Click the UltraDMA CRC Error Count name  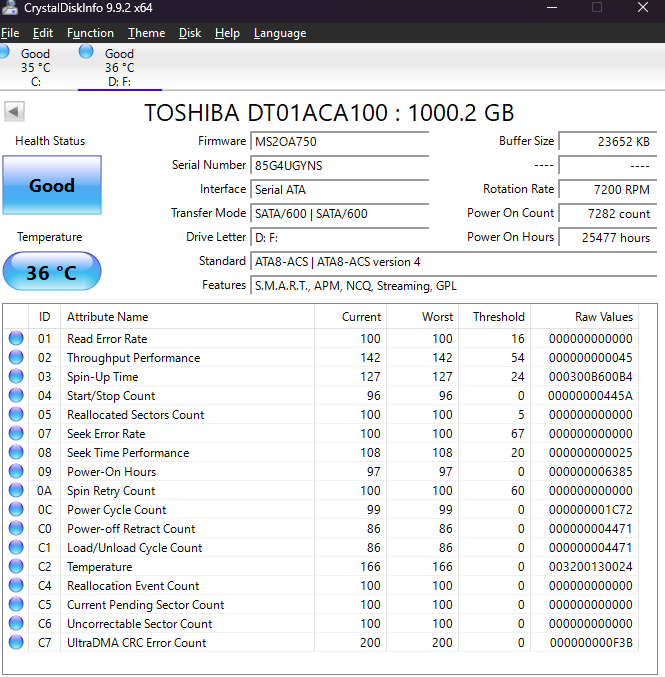click(x=136, y=642)
